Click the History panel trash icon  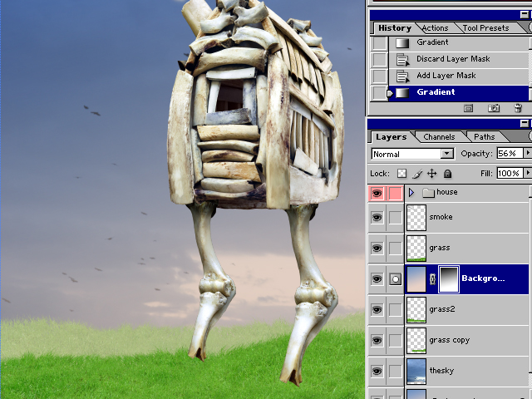pyautogui.click(x=518, y=108)
